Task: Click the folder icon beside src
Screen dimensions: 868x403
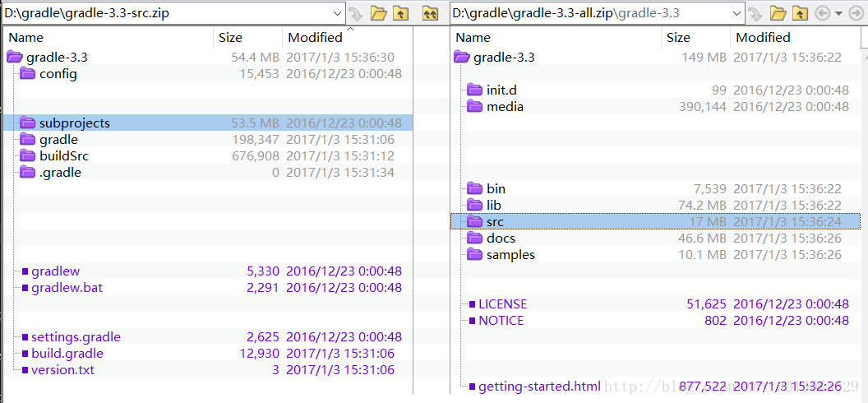Action: coord(475,222)
